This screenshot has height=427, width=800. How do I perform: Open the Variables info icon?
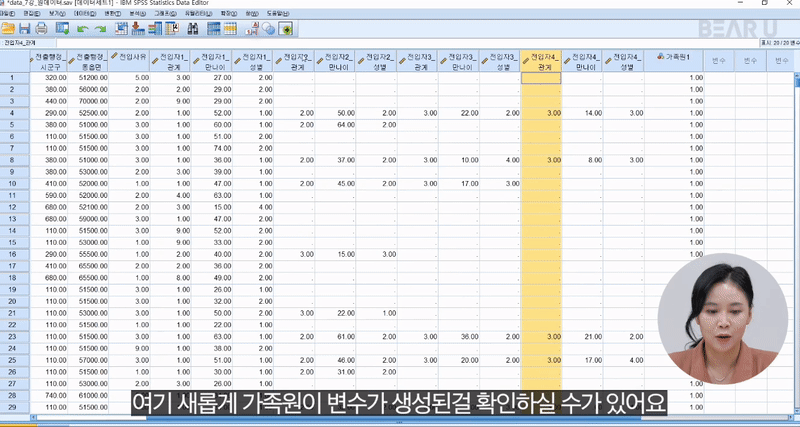click(x=155, y=29)
